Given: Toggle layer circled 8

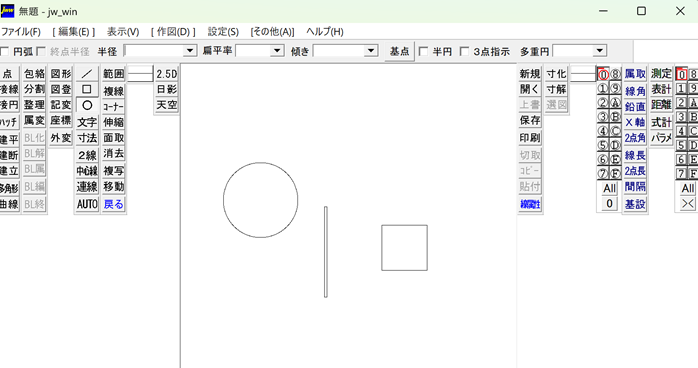Looking at the screenshot, I should coord(615,74).
